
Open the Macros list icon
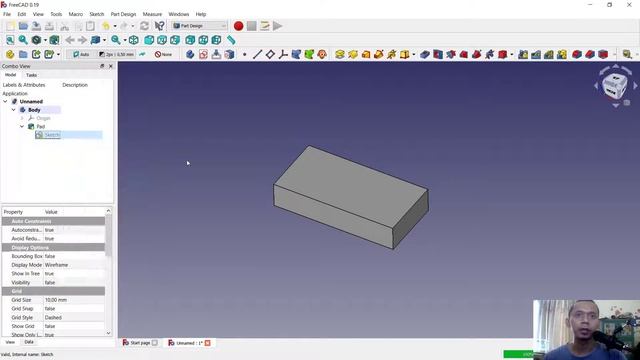(264, 26)
